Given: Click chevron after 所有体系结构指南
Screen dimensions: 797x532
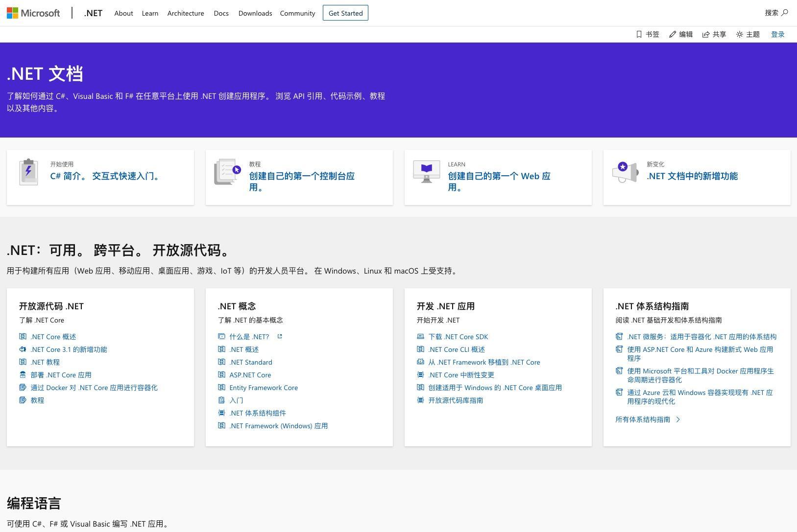Looking at the screenshot, I should point(678,419).
